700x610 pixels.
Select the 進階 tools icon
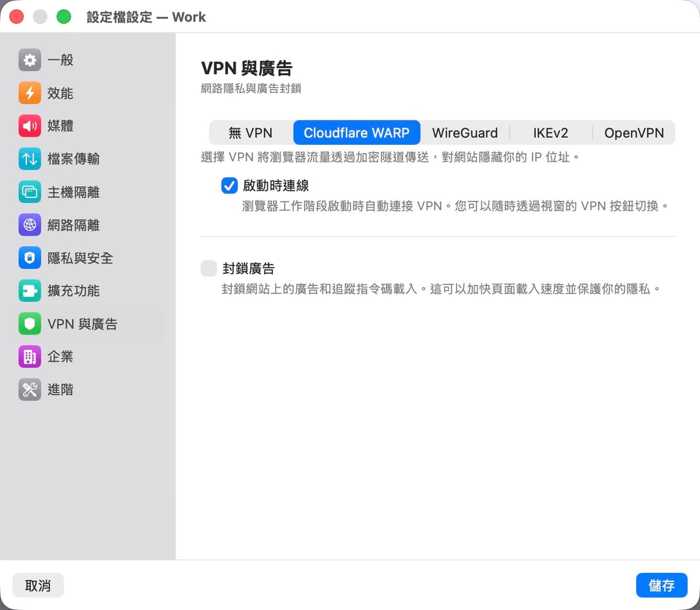[30, 390]
